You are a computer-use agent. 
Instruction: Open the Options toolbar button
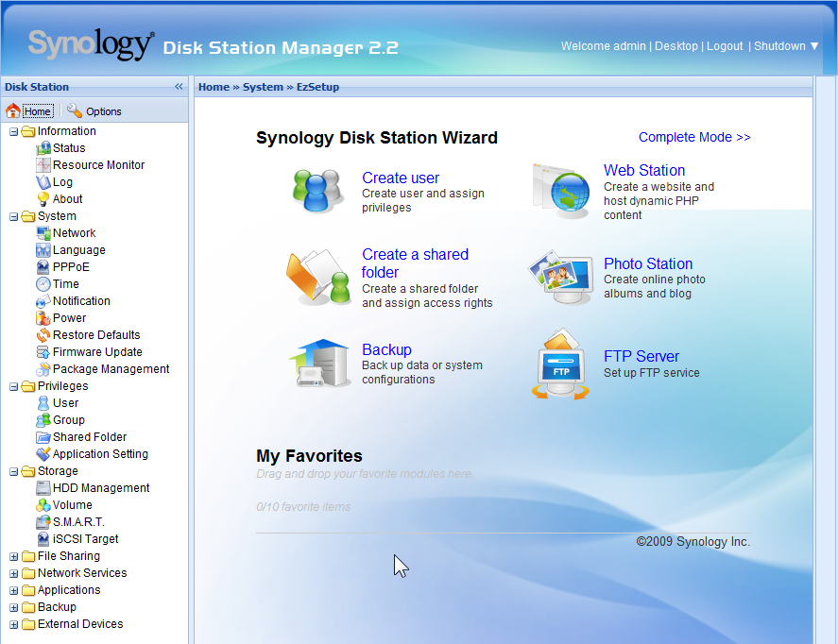[94, 111]
